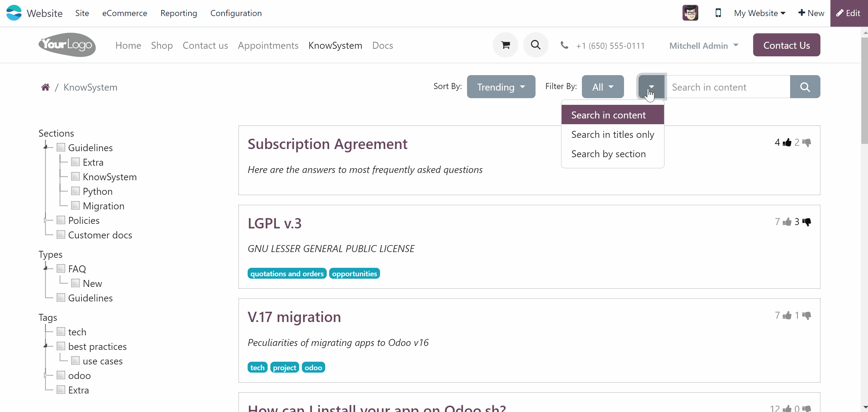The image size is (868, 412).
Task: Click the phone handset icon
Action: coord(564,45)
